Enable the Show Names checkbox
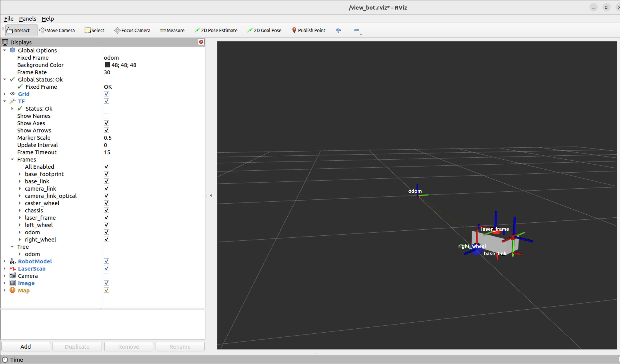Screen dimensions: 620x364 pyautogui.click(x=107, y=116)
